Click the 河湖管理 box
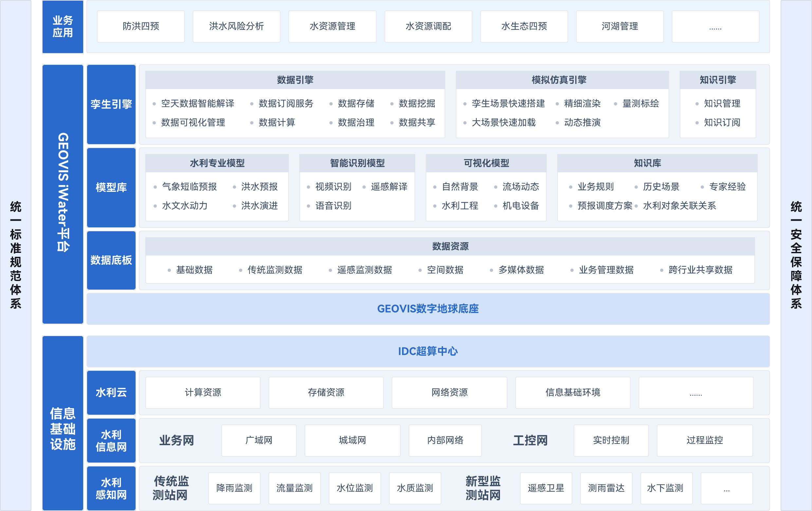Screen dimensions: 812x511 620,26
